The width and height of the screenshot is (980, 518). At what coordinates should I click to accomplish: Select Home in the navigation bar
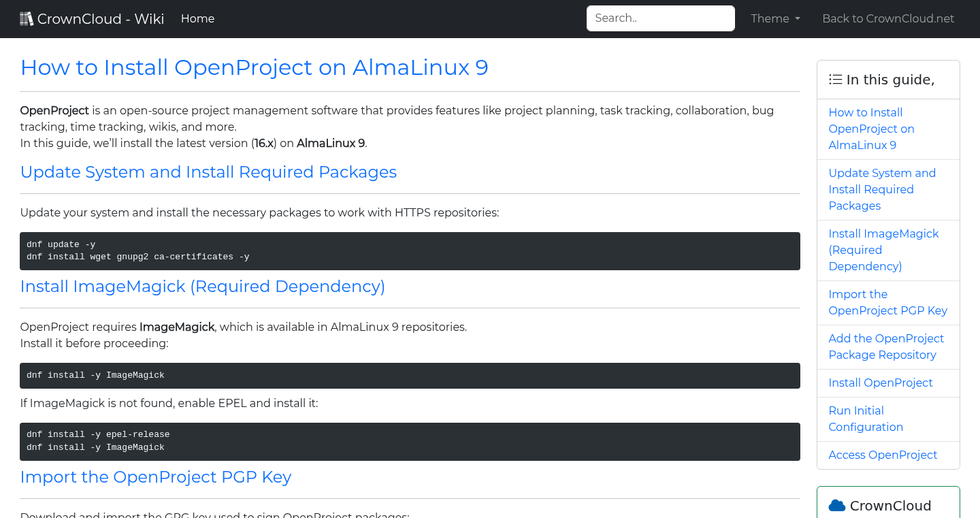(x=197, y=18)
